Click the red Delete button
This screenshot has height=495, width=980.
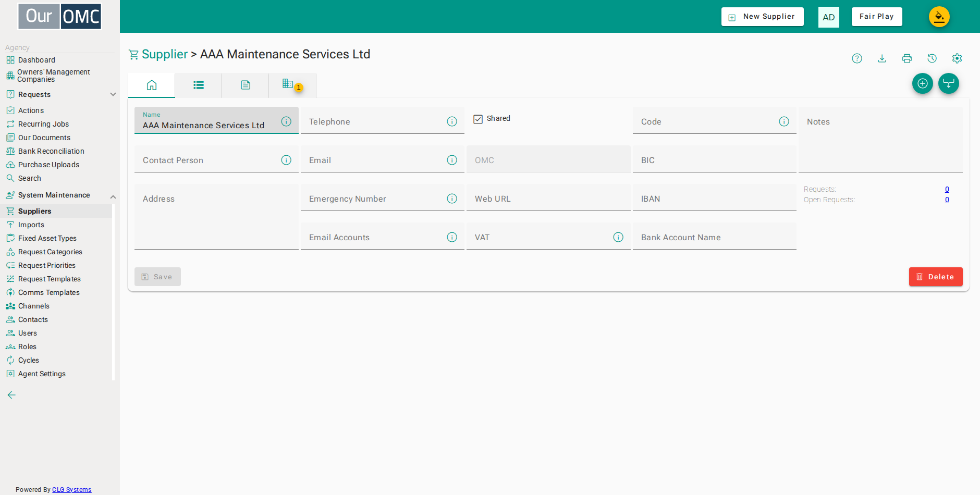click(x=936, y=277)
